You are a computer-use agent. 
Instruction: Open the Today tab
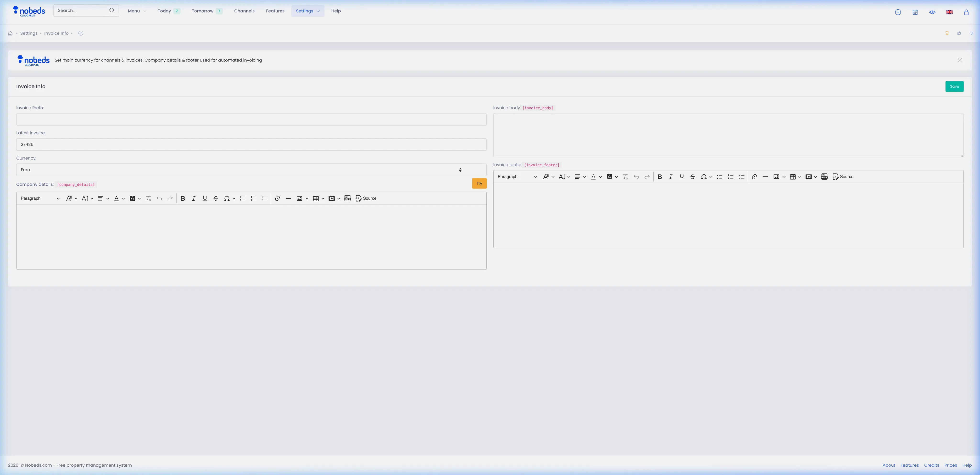click(x=168, y=11)
